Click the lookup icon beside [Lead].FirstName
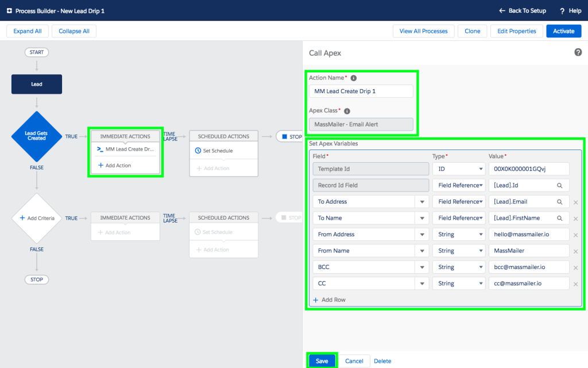The height and width of the screenshot is (368, 588). 560,218
